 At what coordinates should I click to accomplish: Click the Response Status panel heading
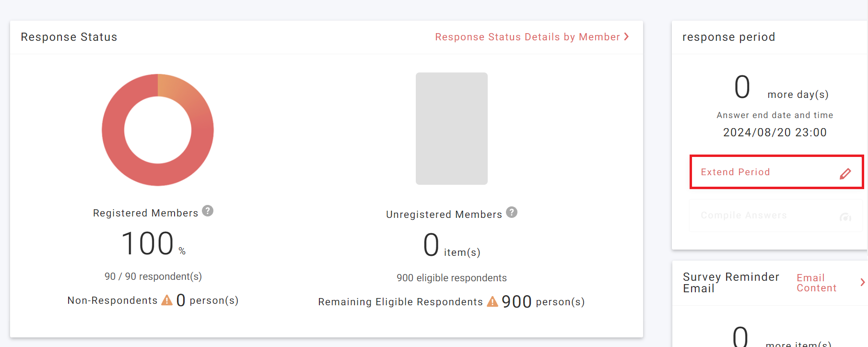(69, 37)
